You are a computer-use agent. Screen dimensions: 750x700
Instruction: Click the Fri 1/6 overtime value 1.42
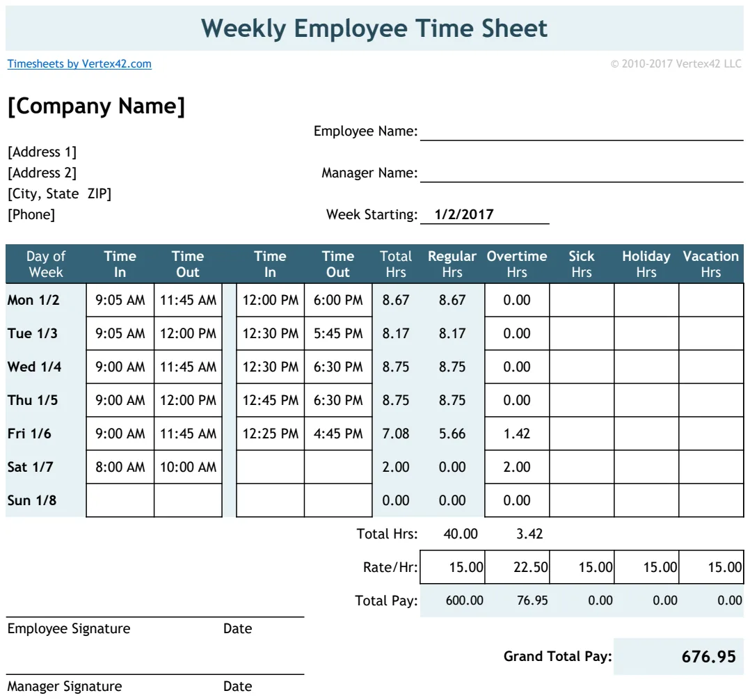(517, 433)
